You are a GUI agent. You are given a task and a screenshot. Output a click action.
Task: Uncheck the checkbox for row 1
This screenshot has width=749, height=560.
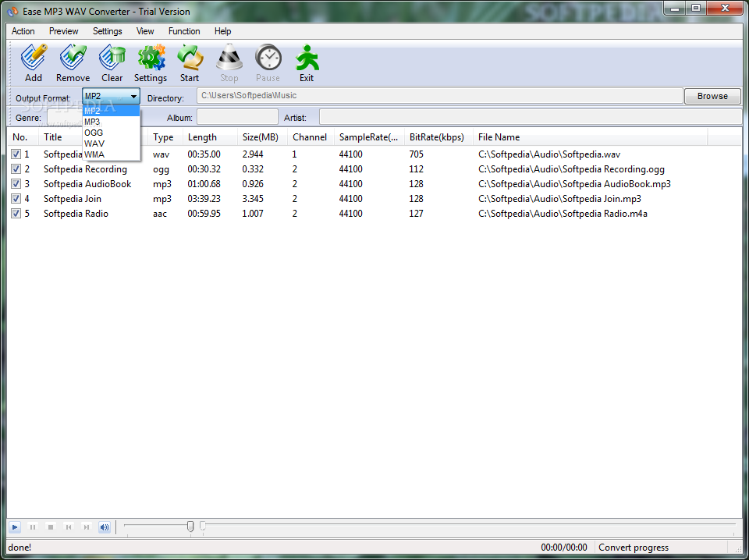[x=16, y=154]
